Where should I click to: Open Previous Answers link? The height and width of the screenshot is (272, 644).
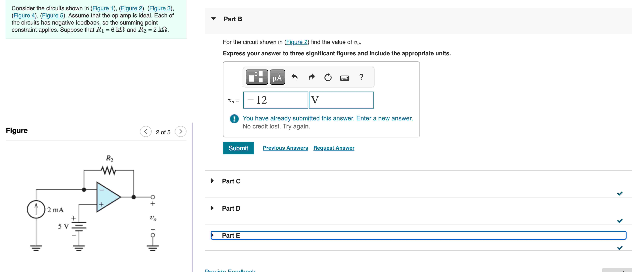click(x=286, y=148)
